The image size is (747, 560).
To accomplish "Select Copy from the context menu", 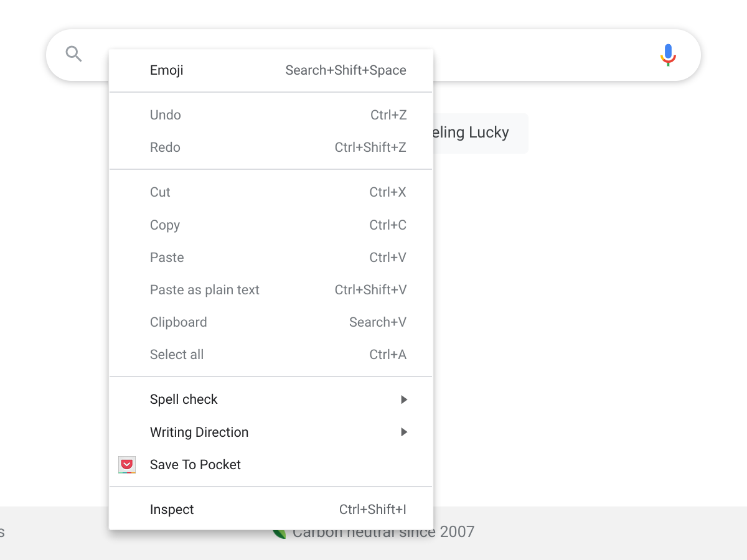I will tap(165, 225).
